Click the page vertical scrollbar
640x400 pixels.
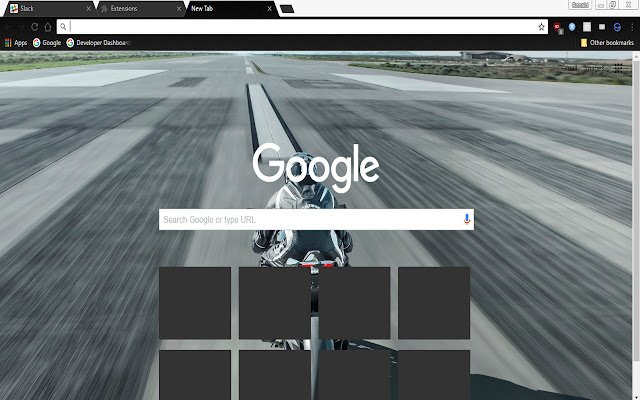[x=636, y=210]
